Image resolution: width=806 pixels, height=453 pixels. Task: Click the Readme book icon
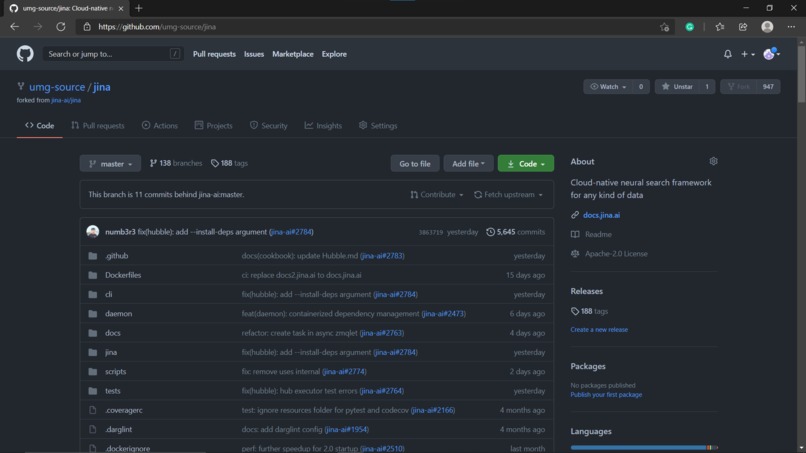pos(575,234)
